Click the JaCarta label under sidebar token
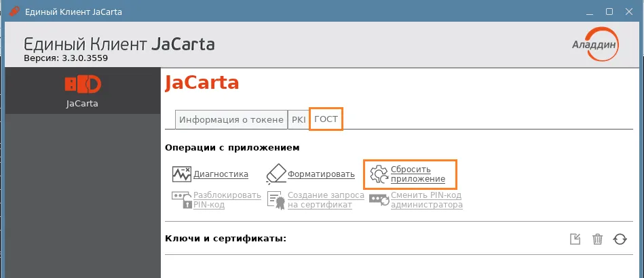 82,104
